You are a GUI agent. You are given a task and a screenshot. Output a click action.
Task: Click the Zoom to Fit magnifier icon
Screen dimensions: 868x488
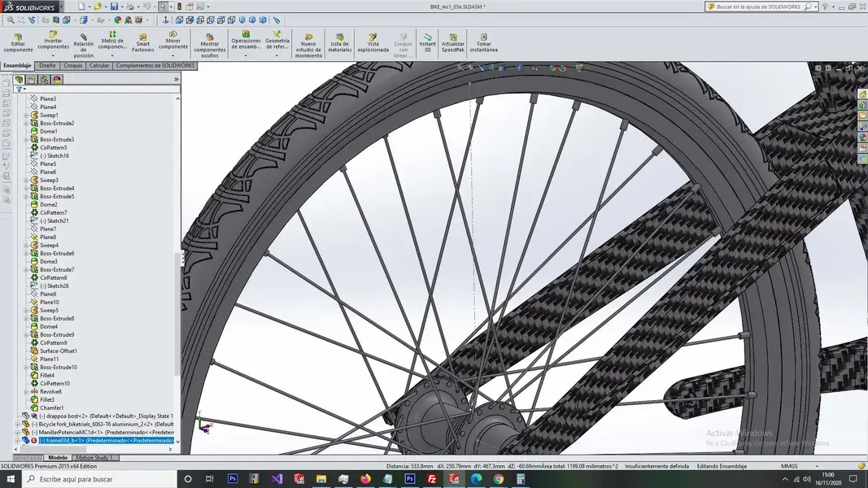11,20
